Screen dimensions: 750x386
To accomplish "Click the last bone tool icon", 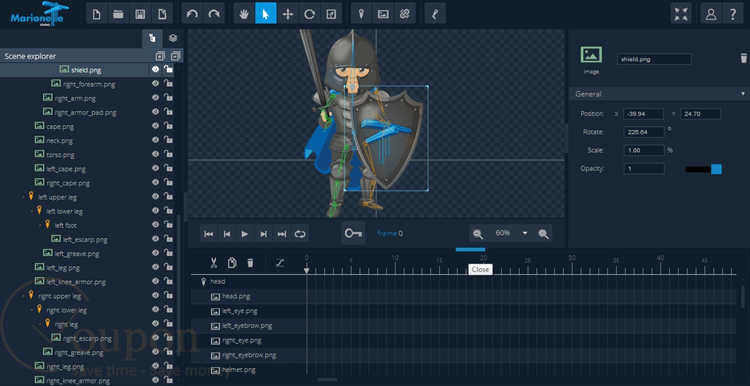I will click(x=435, y=13).
